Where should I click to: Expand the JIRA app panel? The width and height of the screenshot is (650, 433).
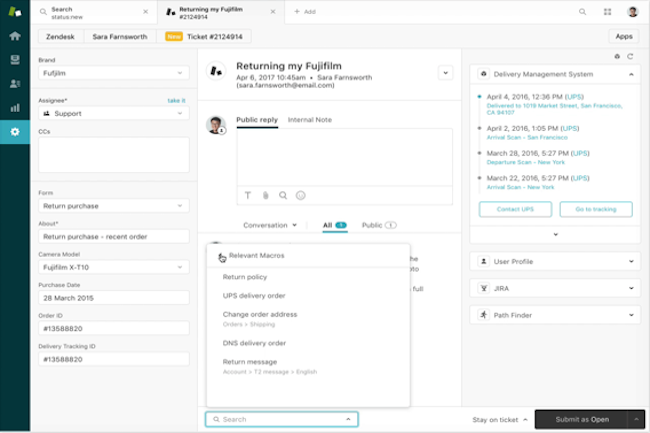(x=551, y=288)
